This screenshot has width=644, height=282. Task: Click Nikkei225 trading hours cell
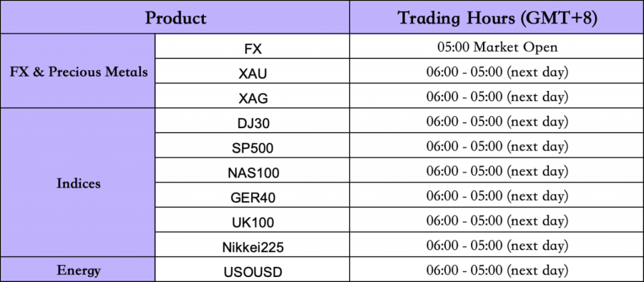coord(497,246)
